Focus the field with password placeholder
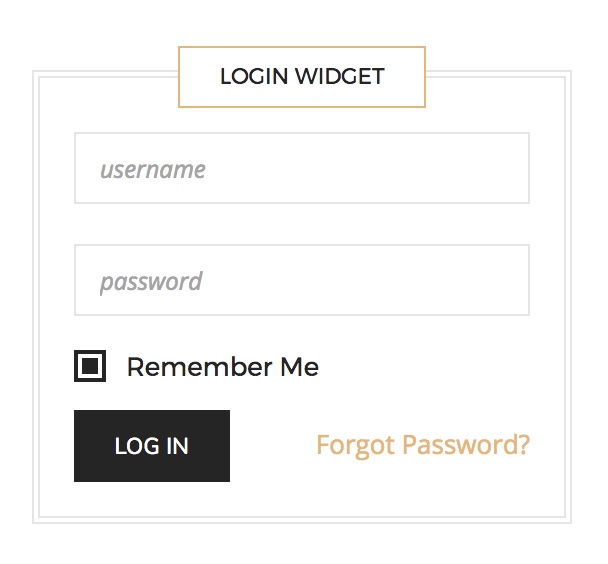Image resolution: width=608 pixels, height=564 pixels. pyautogui.click(x=301, y=281)
